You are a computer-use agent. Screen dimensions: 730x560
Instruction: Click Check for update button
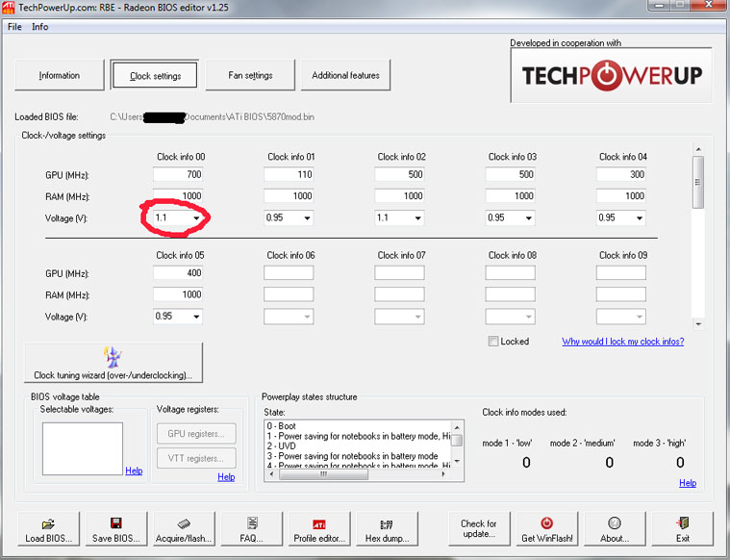[479, 529]
